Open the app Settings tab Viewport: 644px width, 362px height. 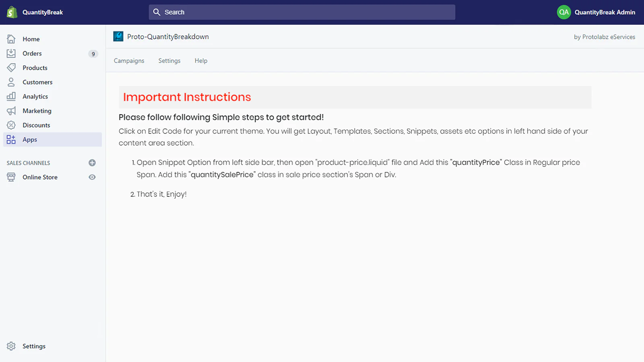(169, 61)
